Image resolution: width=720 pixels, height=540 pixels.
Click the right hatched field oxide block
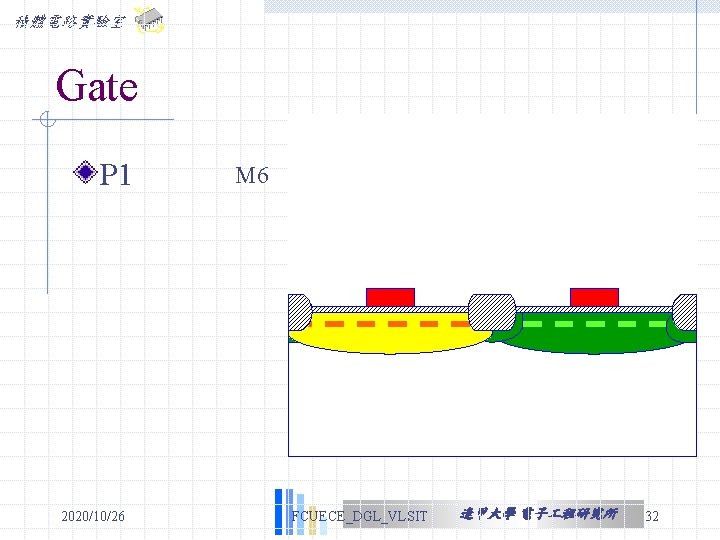[685, 312]
